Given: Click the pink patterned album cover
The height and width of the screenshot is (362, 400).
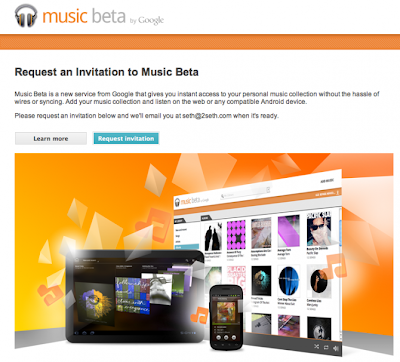Looking at the screenshot, I should [236, 235].
